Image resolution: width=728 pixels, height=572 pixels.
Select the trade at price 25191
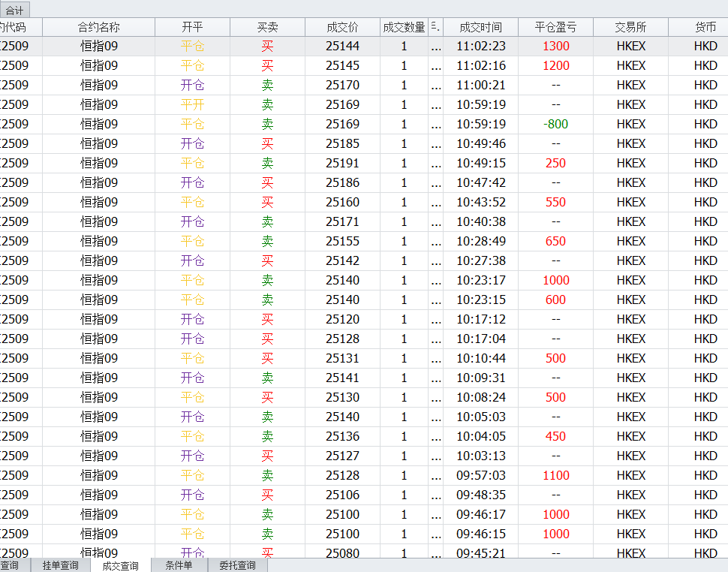[342, 163]
